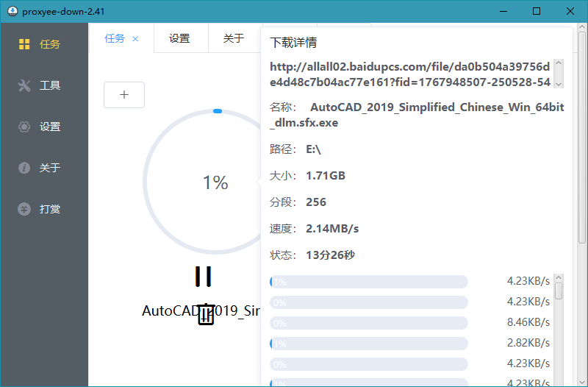The height and width of the screenshot is (387, 588).
Task: Click the 工具 wrench icon in sidebar
Action: 24,85
